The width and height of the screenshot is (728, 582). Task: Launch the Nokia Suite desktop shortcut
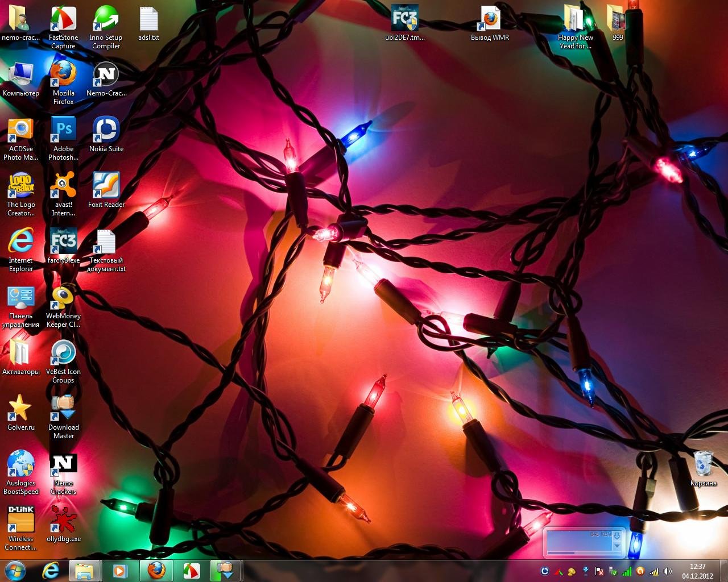106,135
